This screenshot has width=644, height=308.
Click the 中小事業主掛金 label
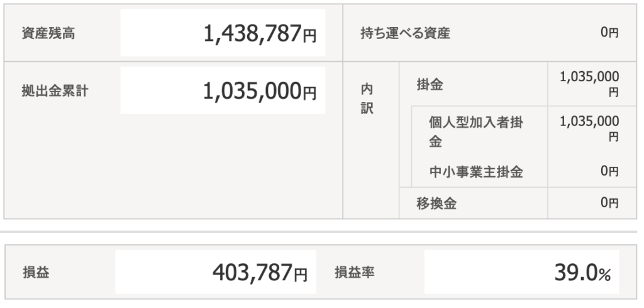tap(475, 171)
